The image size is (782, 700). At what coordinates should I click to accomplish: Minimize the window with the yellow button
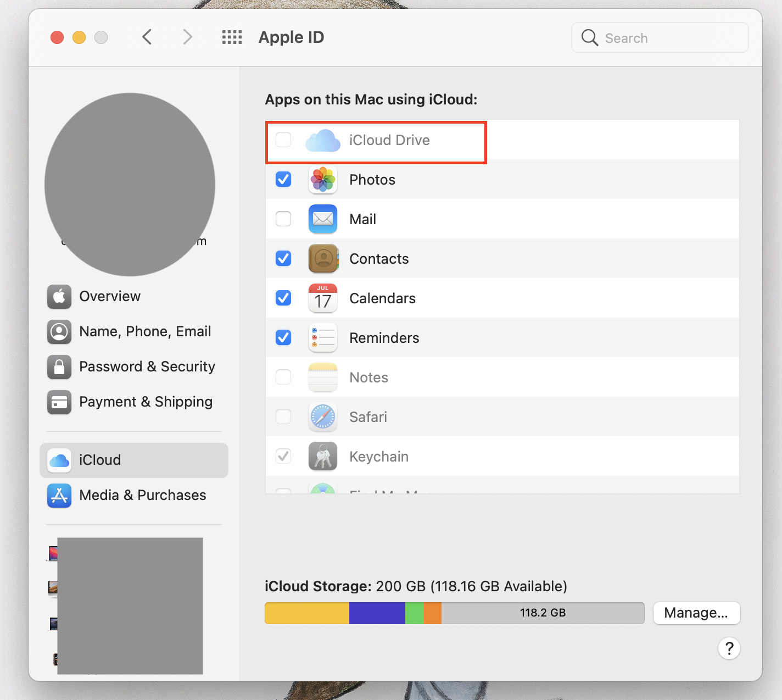(x=79, y=37)
